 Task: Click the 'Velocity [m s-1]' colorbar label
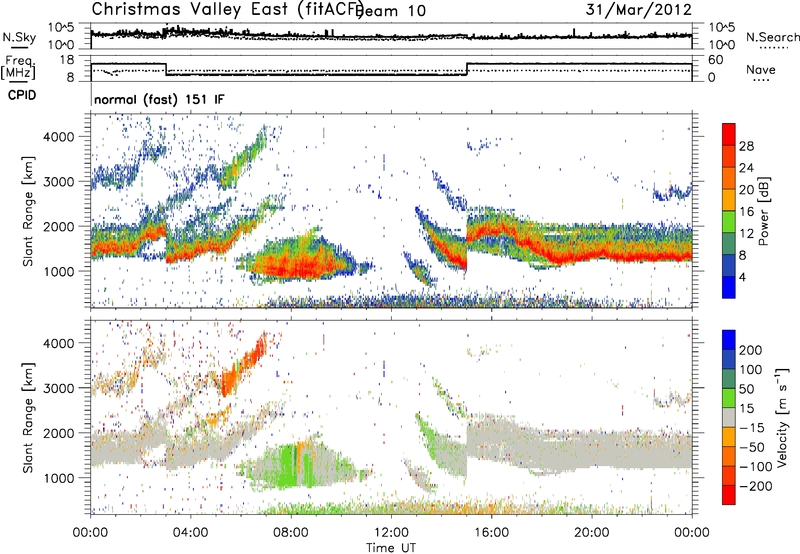click(x=782, y=417)
